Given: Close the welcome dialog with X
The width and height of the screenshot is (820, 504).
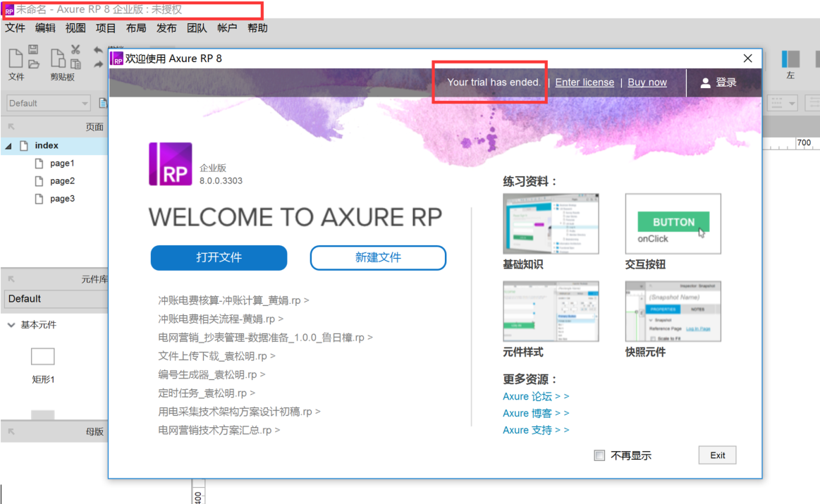Looking at the screenshot, I should (748, 58).
